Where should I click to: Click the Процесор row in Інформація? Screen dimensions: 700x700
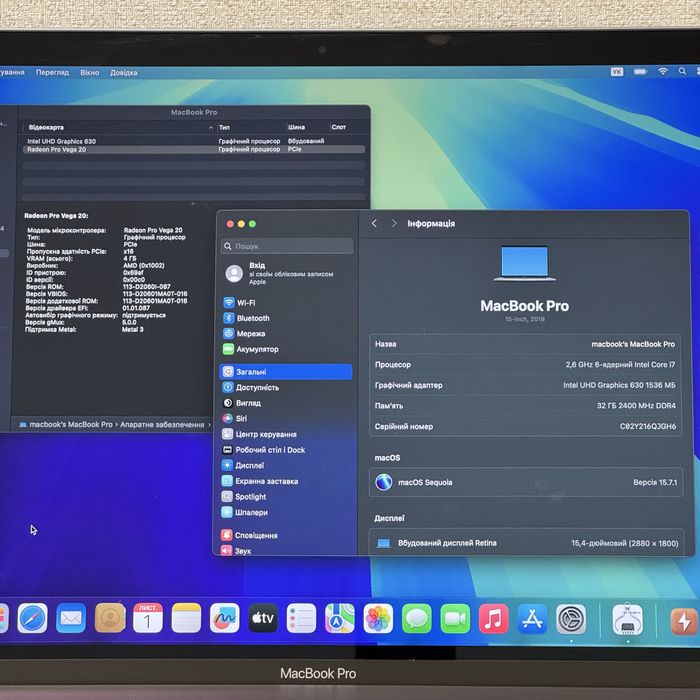point(525,365)
